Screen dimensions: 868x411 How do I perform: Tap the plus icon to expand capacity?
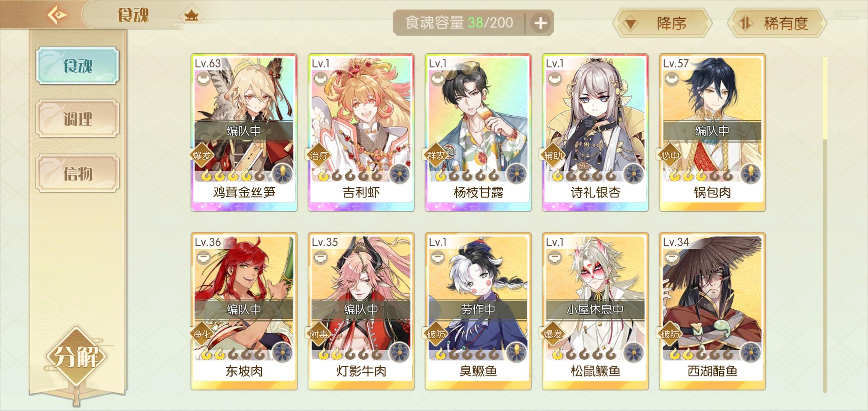click(541, 23)
